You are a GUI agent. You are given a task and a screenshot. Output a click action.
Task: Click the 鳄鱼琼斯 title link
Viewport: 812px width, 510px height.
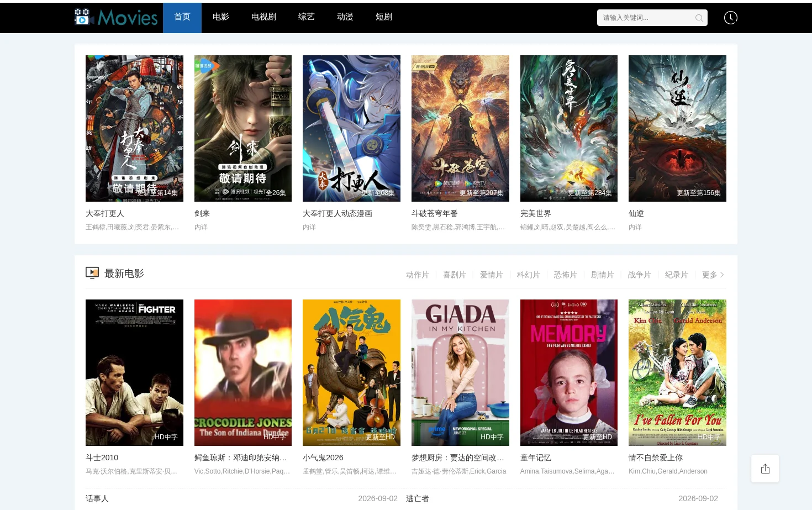point(241,458)
